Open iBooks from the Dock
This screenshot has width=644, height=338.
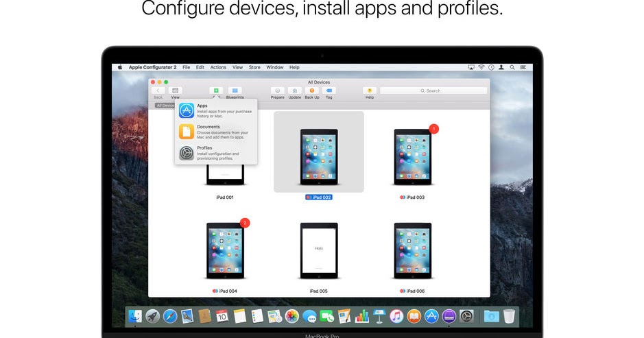click(x=414, y=316)
